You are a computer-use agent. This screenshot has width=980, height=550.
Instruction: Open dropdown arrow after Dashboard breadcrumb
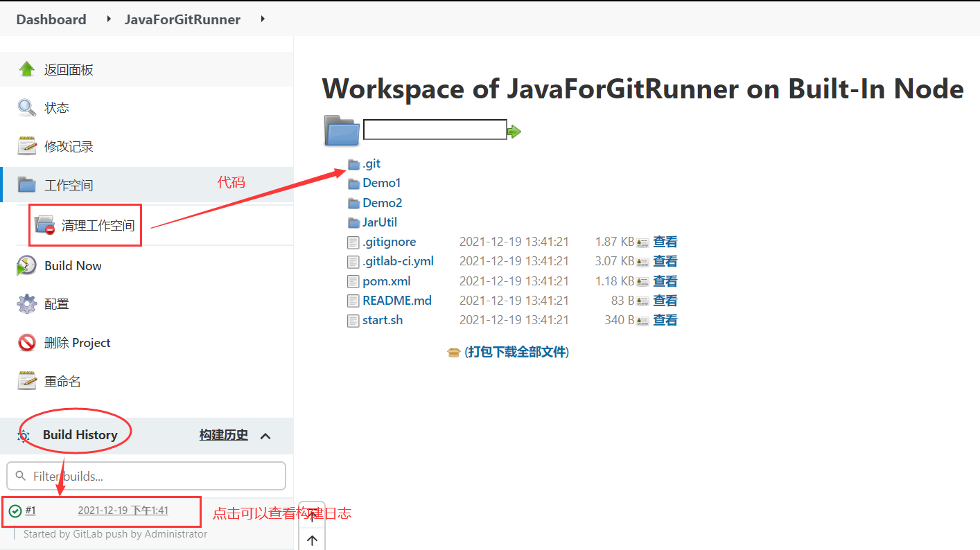(x=109, y=19)
